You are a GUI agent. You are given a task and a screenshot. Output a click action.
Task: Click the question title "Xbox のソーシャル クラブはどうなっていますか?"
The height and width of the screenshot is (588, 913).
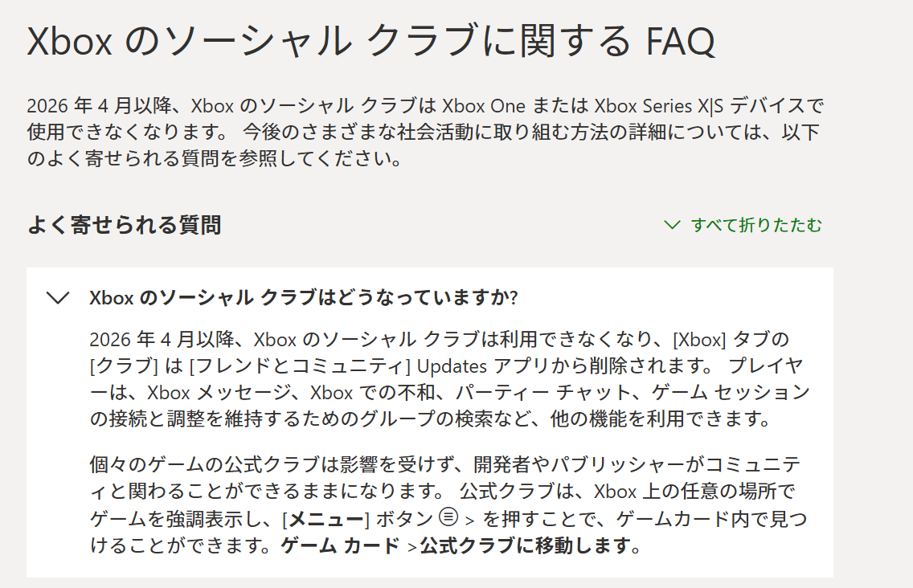point(304,297)
